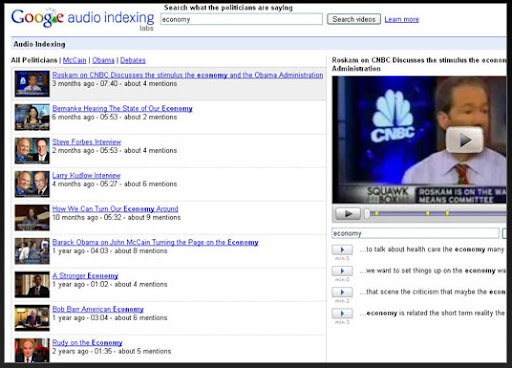Click the in-video search box under player
This screenshot has height=368, width=512.
(415, 233)
